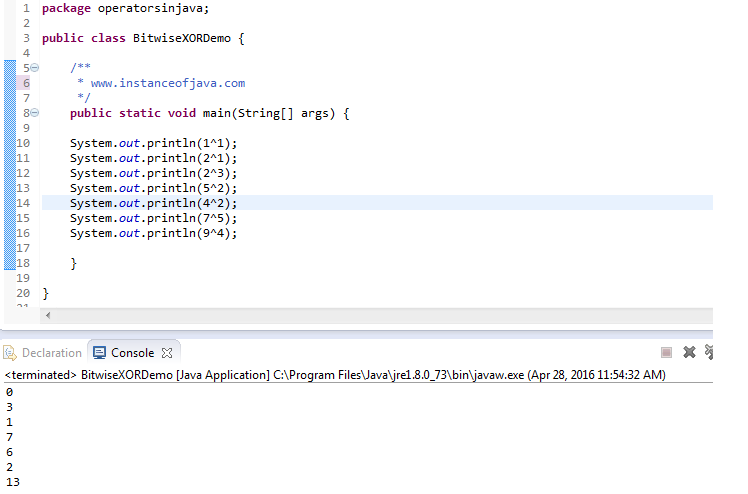Click console output value 13
Screen dimensions: 748x494
13,482
